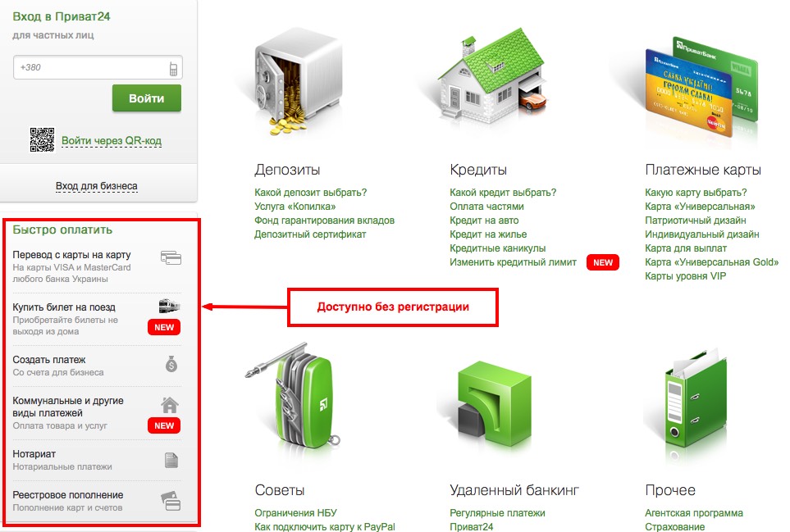Image resolution: width=790 pixels, height=532 pixels.
Task: Open Изменить кредитный лимит link
Action: (513, 261)
